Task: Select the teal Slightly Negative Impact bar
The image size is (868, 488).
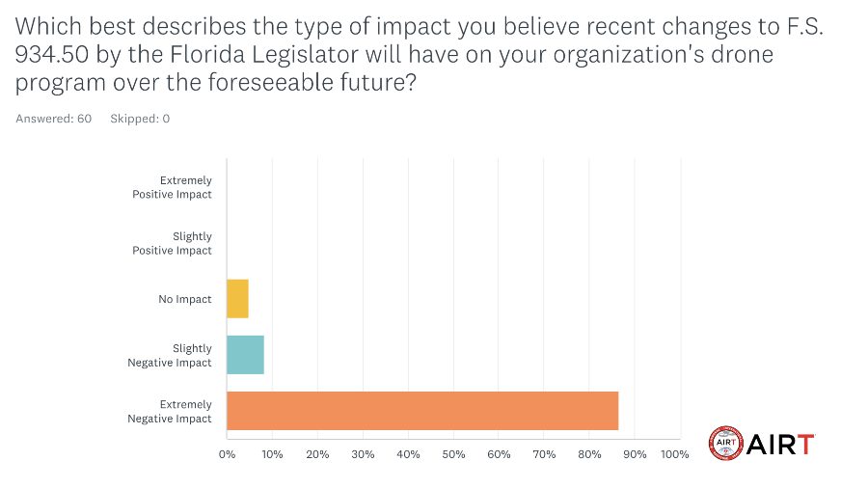Action: (245, 355)
